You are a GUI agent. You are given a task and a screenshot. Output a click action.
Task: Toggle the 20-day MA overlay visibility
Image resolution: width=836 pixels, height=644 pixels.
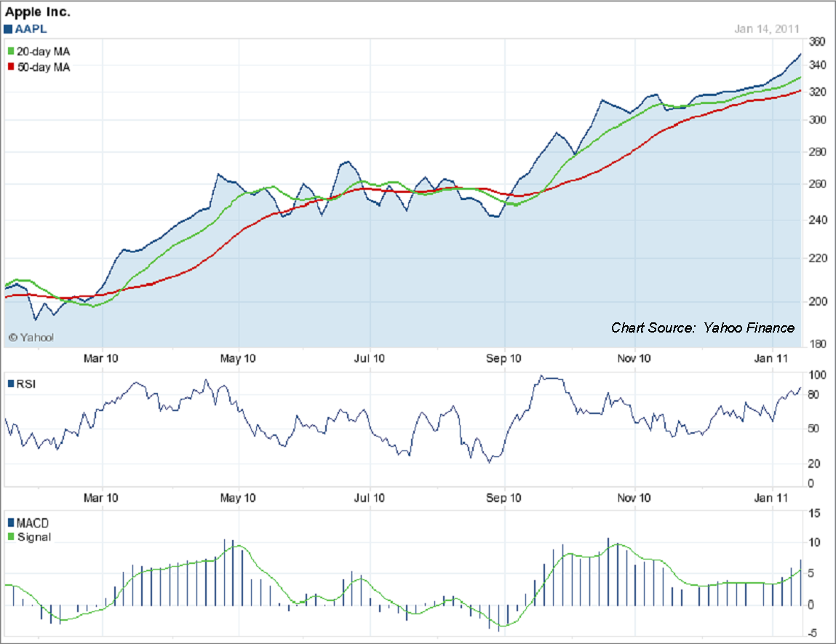40,52
